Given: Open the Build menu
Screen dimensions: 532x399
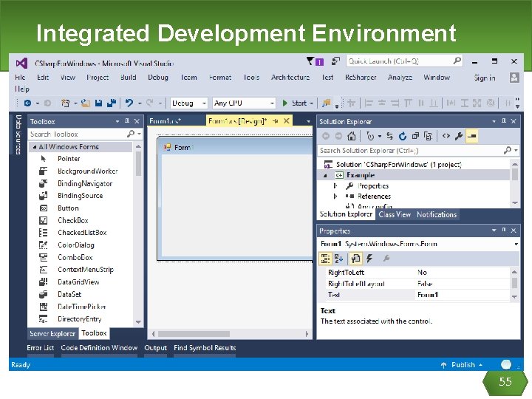Looking at the screenshot, I should [x=129, y=78].
